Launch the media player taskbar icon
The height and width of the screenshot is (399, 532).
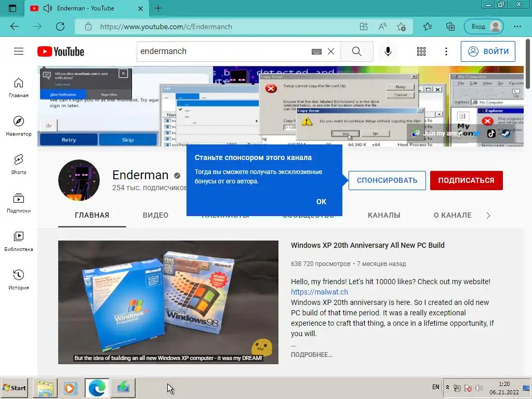(x=71, y=388)
